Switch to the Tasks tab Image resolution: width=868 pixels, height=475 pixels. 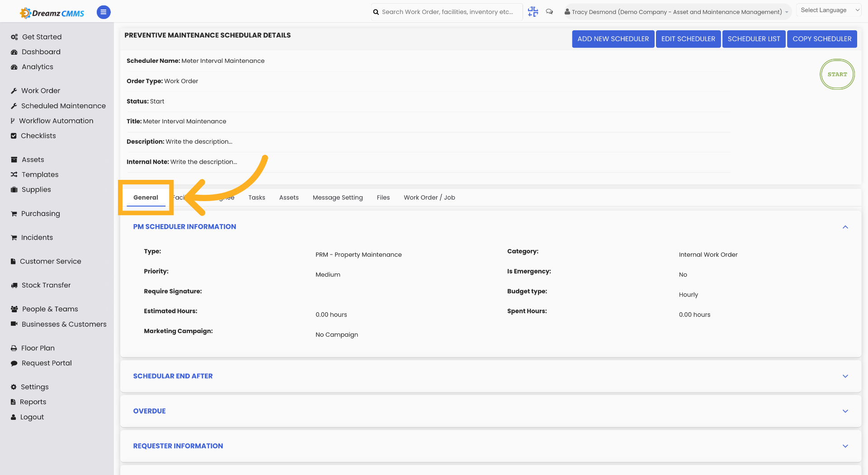coord(256,198)
